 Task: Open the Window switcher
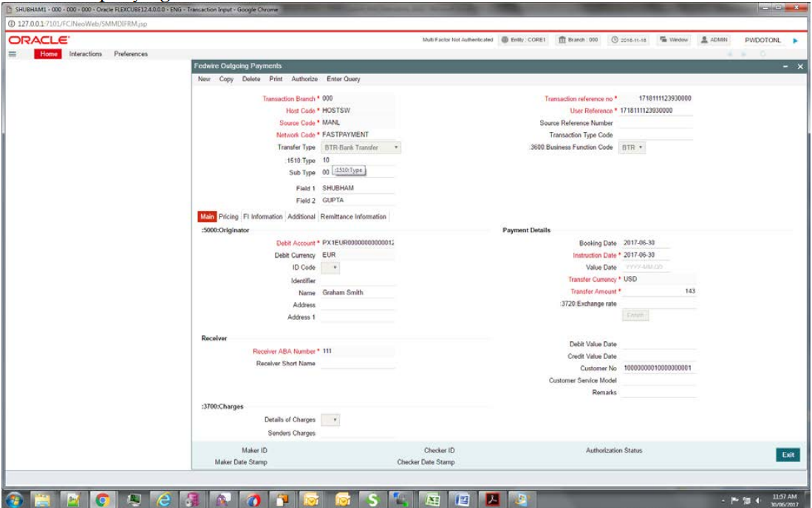pyautogui.click(x=674, y=40)
